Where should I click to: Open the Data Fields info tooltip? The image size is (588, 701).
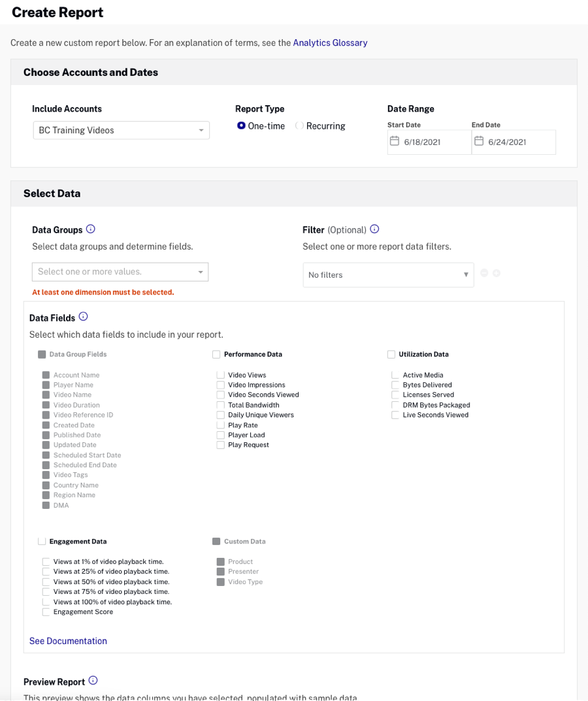click(x=82, y=316)
